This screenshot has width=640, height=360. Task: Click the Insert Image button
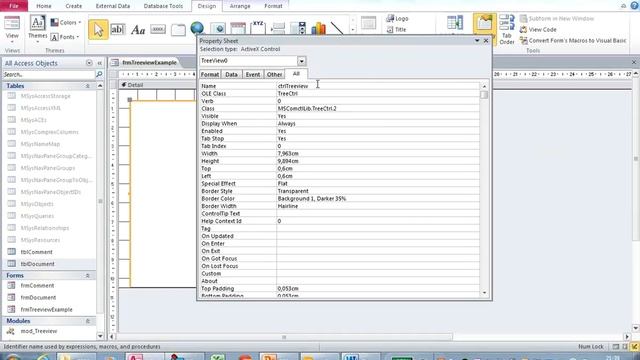(x=368, y=23)
